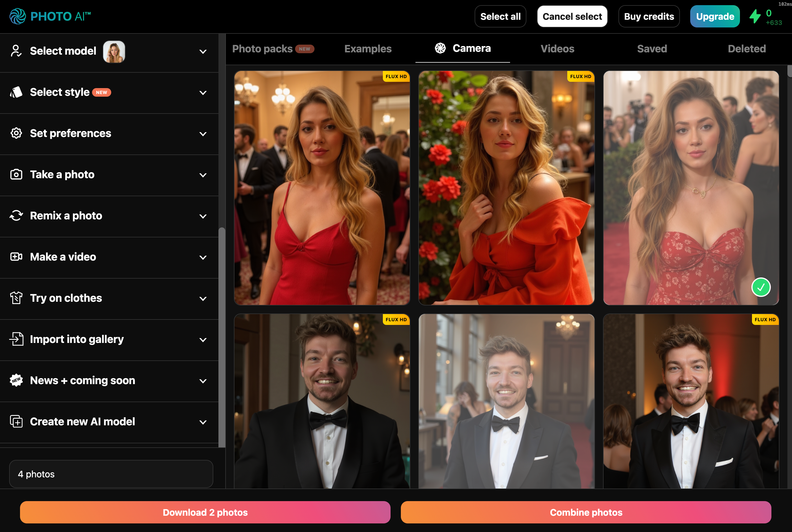Screen dimensions: 792x532
Task: Click the Photo AI logo icon
Action: pos(17,16)
